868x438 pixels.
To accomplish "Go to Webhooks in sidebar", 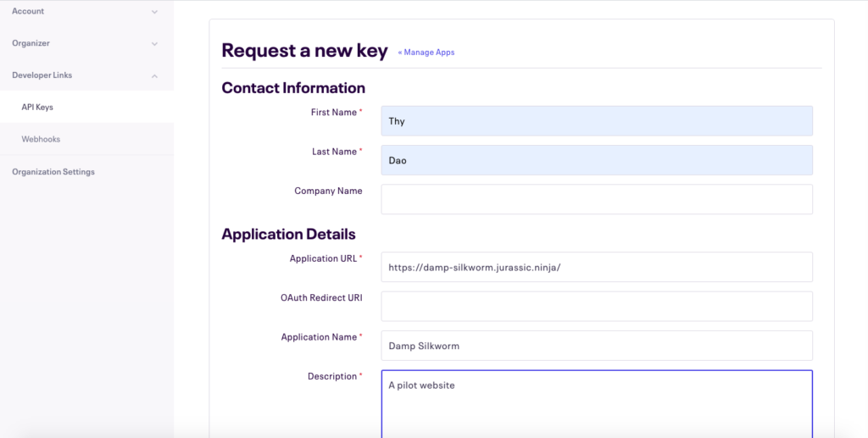I will coord(41,139).
